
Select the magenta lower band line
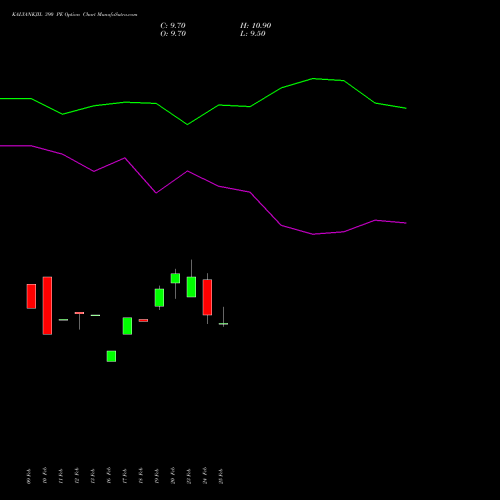pos(203,190)
